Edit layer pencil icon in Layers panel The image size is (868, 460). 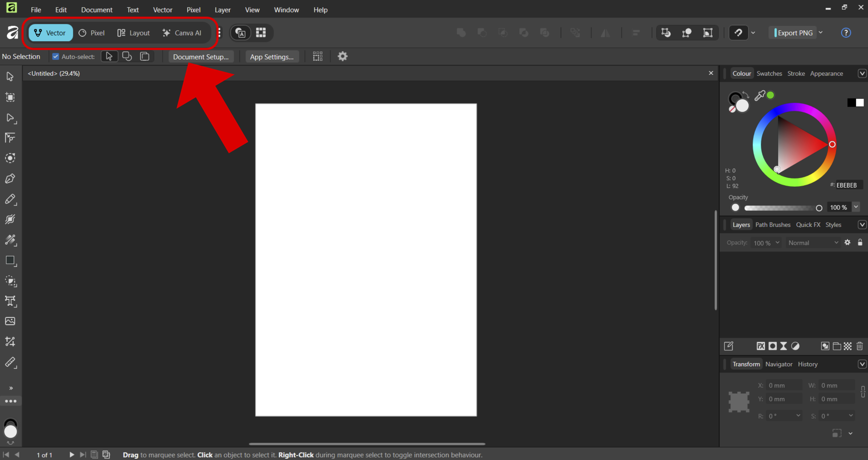728,346
